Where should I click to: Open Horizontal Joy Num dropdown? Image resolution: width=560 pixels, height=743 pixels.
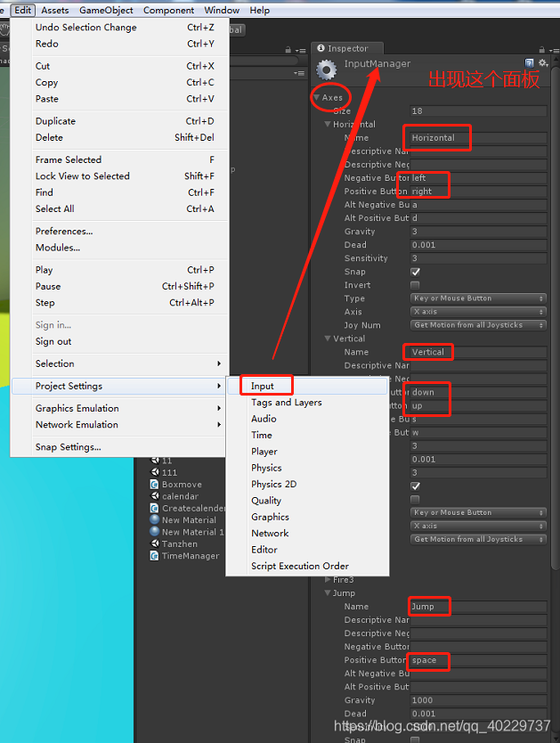point(478,325)
